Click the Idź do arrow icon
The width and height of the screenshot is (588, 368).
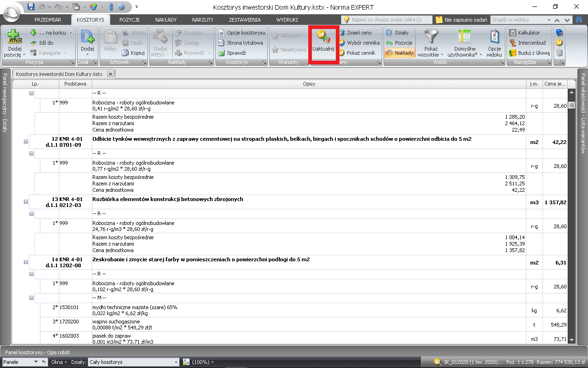click(x=33, y=43)
